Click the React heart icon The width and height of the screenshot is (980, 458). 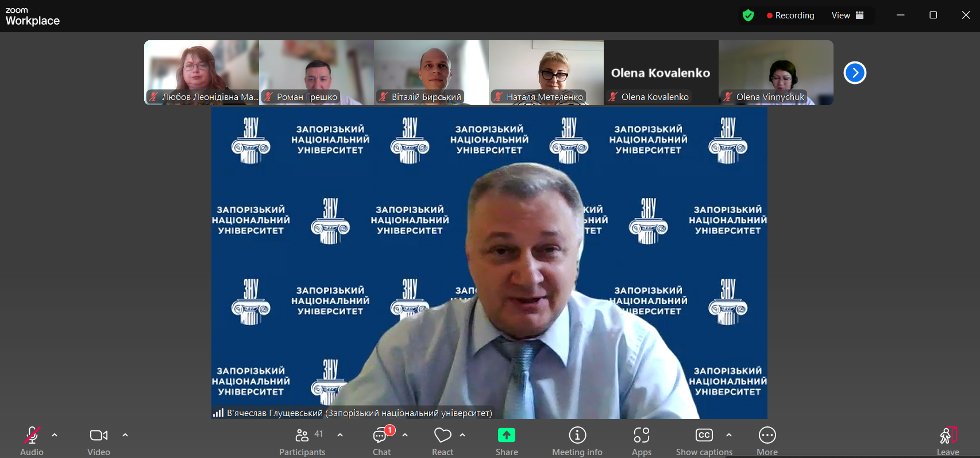point(442,436)
